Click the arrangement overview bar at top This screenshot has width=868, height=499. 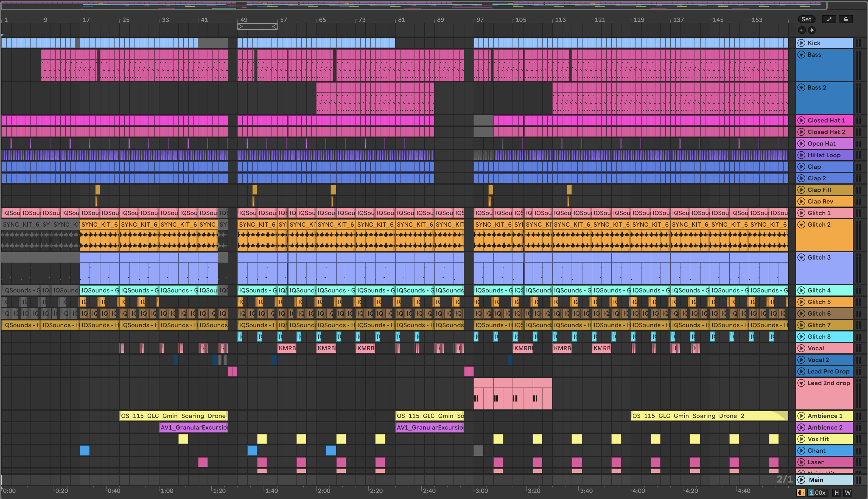414,5
